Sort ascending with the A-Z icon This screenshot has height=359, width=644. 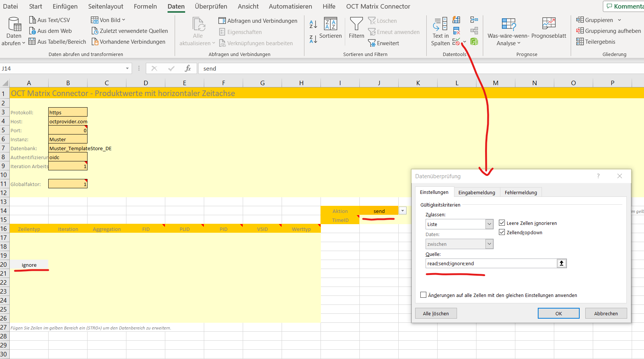pyautogui.click(x=313, y=24)
